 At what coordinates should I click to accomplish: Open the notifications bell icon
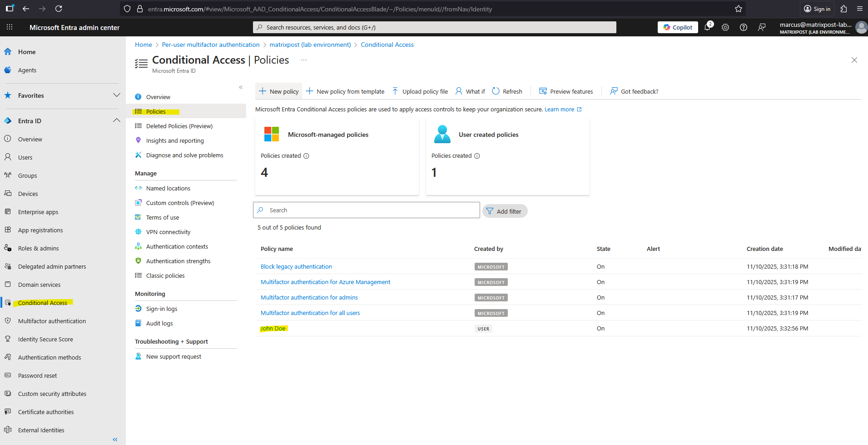click(707, 27)
